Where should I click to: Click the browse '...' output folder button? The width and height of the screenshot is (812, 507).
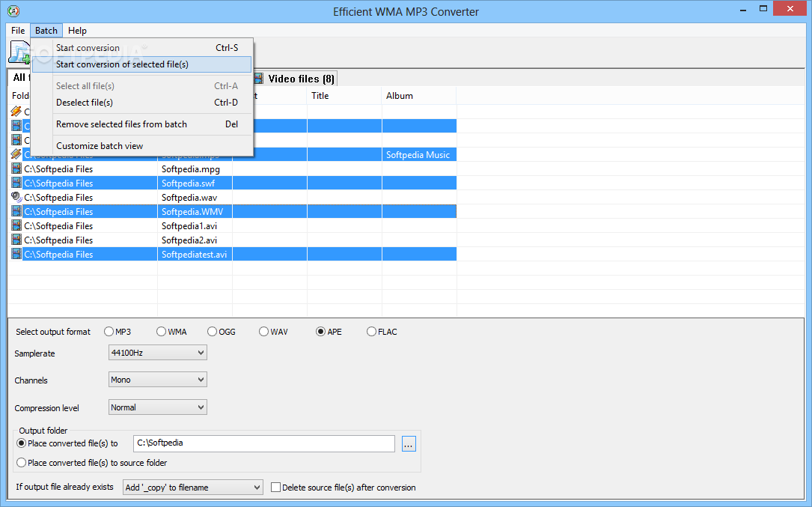[409, 444]
